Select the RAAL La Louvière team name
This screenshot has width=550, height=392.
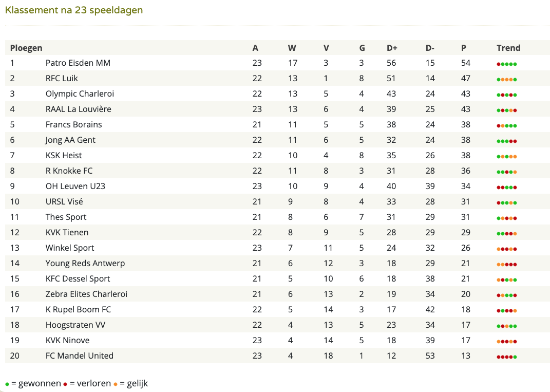[78, 109]
